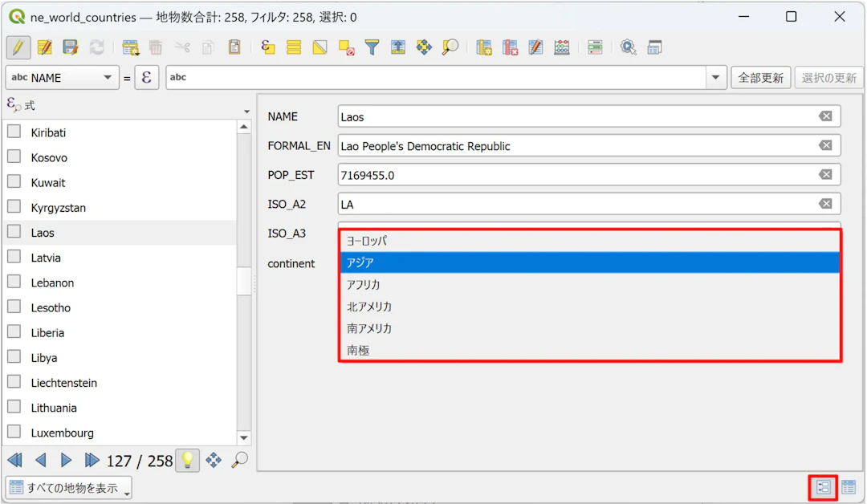The height and width of the screenshot is (504, 867).
Task: Cut selected rows with the scissors icon
Action: click(x=182, y=47)
